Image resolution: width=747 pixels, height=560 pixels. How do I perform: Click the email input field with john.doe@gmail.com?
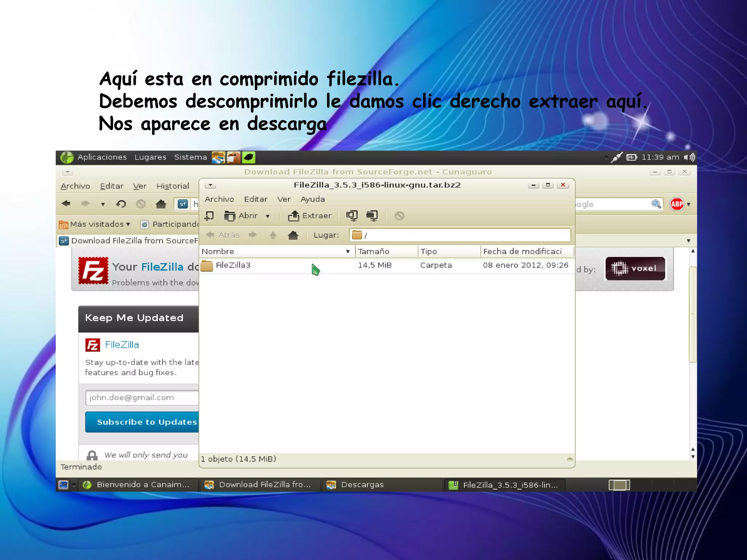[142, 398]
